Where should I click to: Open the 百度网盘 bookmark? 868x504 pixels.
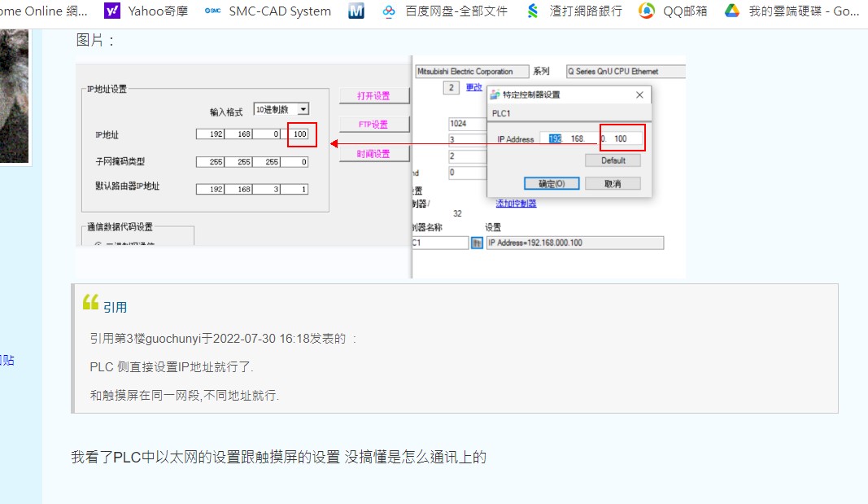point(445,11)
